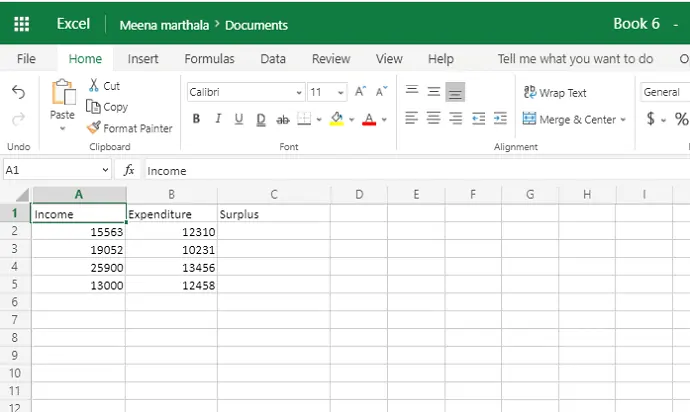Click the increase indent icon
The image size is (690, 412).
pyautogui.click(x=500, y=118)
